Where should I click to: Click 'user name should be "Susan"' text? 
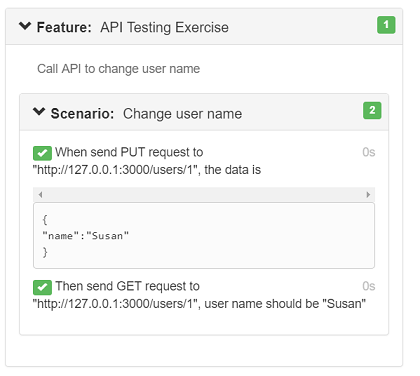point(285,304)
